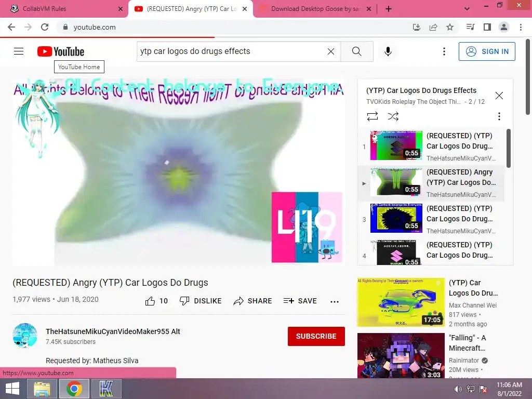Open the Rainimator channel name

(x=464, y=361)
